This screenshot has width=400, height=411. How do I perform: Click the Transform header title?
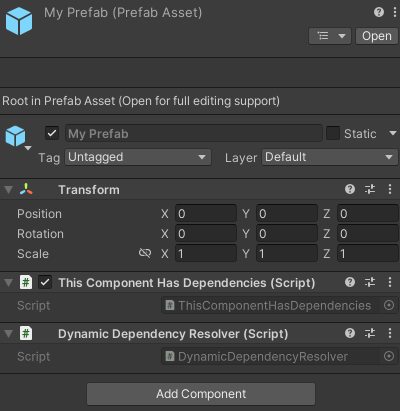tap(89, 190)
